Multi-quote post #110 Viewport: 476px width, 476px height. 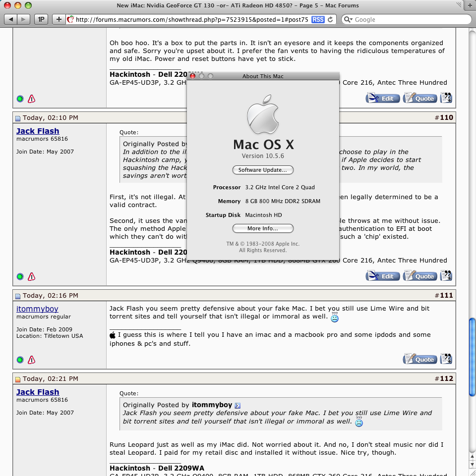[x=446, y=275]
